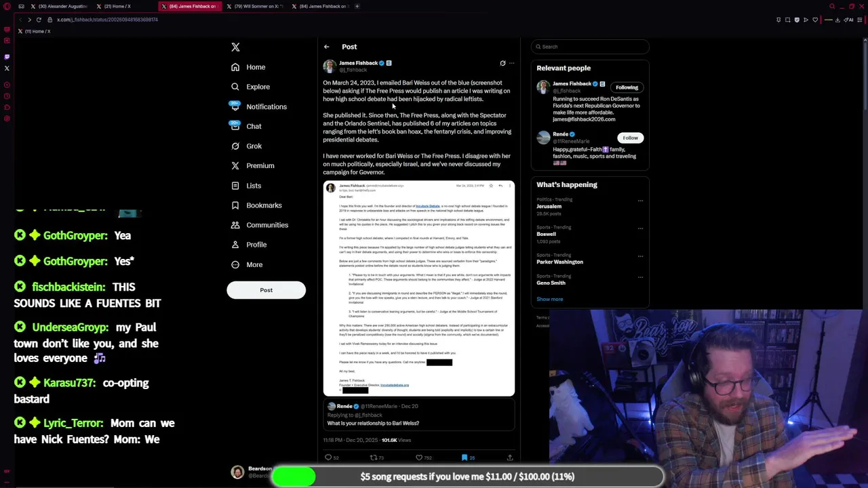This screenshot has height=488, width=868.
Task: Open James Fishback's avatar on the post
Action: (330, 66)
